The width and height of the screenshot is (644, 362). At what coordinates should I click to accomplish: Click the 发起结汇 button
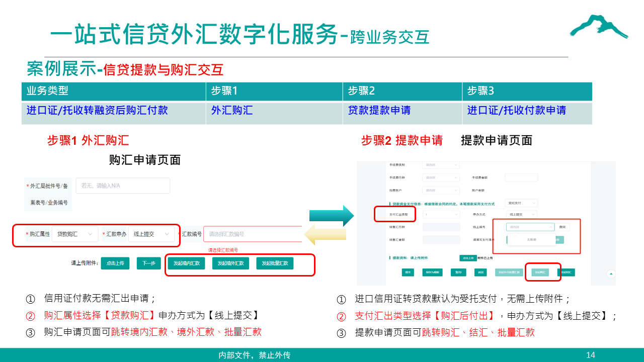[566, 273]
